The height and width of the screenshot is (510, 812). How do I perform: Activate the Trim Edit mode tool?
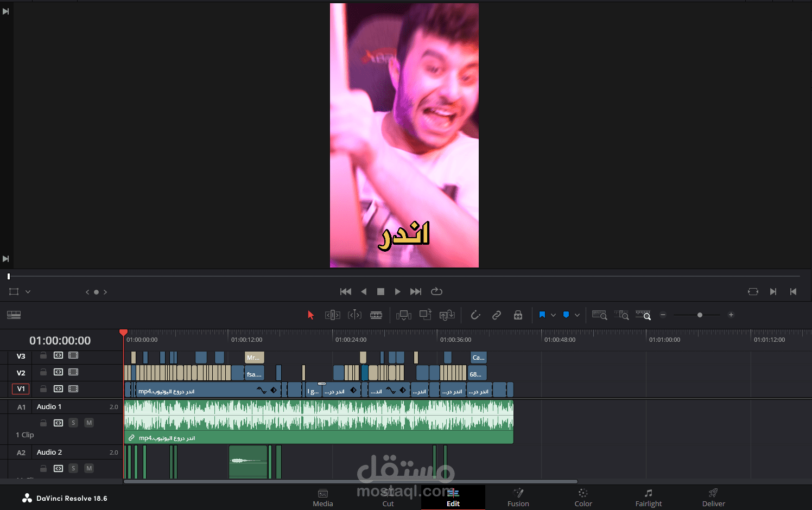[x=332, y=315]
